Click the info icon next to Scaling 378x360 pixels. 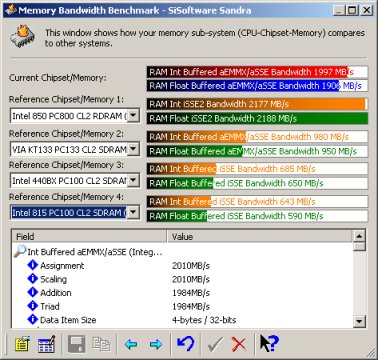(32, 279)
